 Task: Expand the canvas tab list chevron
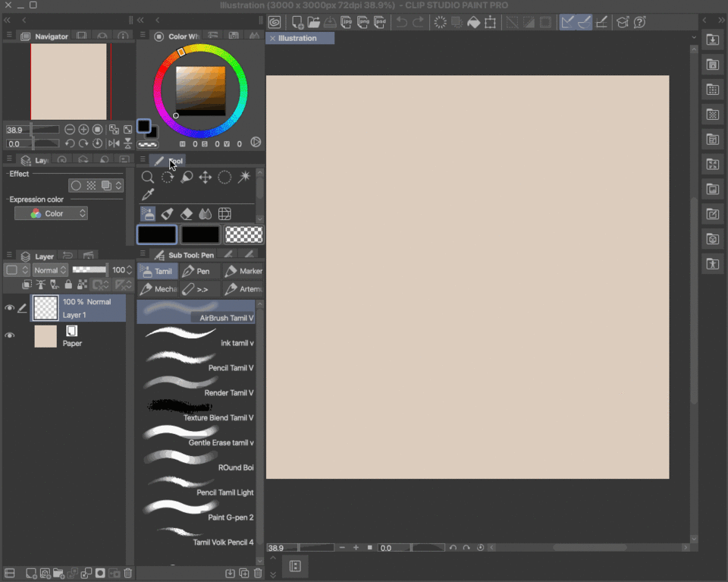point(694,38)
